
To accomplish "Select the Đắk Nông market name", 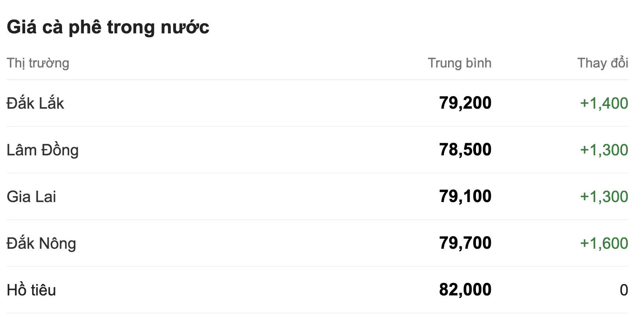I will coord(41,243).
